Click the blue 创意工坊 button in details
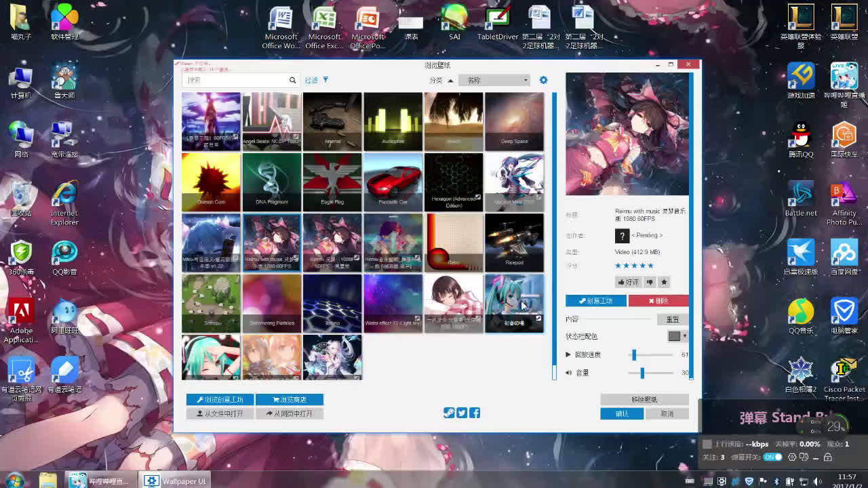 (x=596, y=301)
